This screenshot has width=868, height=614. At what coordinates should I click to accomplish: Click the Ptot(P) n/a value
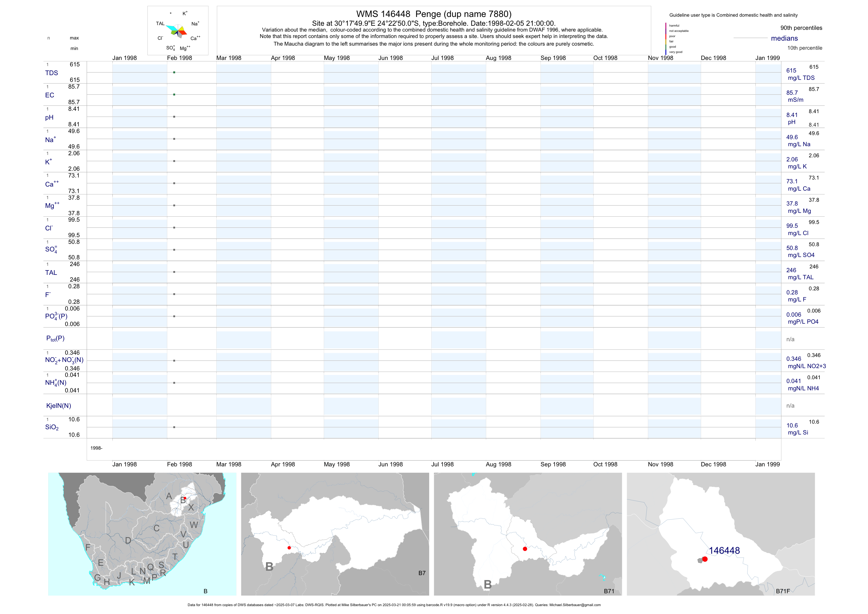pyautogui.click(x=790, y=339)
